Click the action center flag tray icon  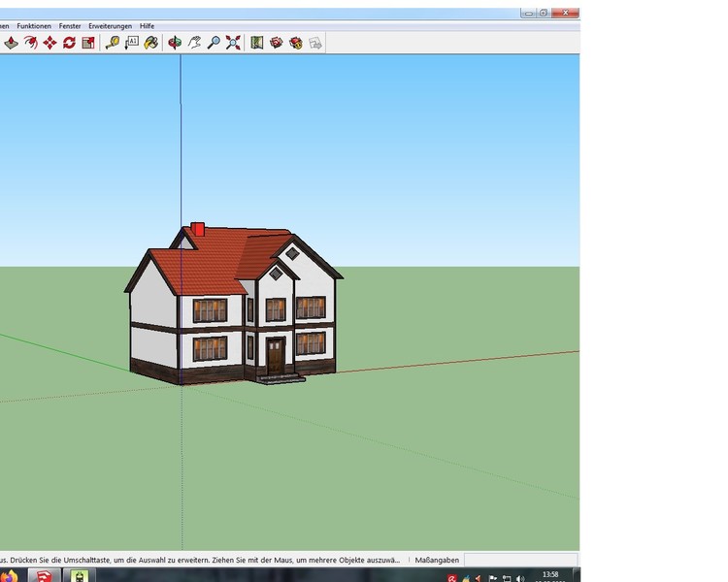click(x=492, y=578)
